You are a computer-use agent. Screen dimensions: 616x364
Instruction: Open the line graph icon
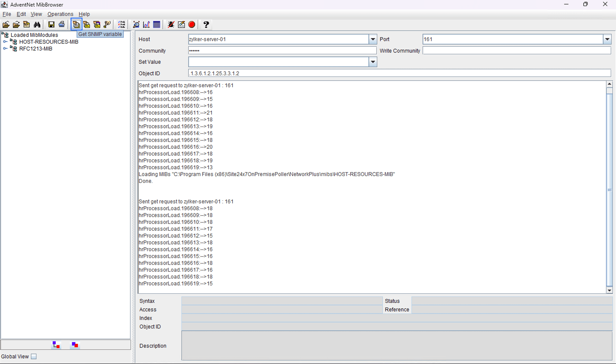(x=146, y=25)
